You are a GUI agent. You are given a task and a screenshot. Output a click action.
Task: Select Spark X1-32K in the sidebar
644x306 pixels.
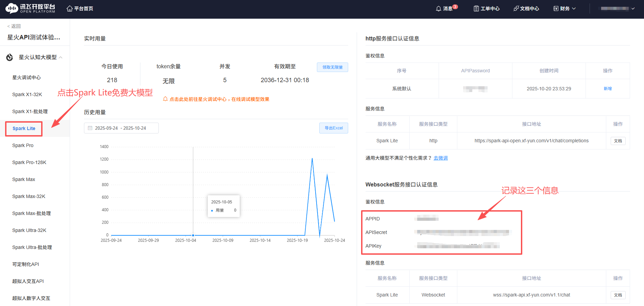click(27, 94)
